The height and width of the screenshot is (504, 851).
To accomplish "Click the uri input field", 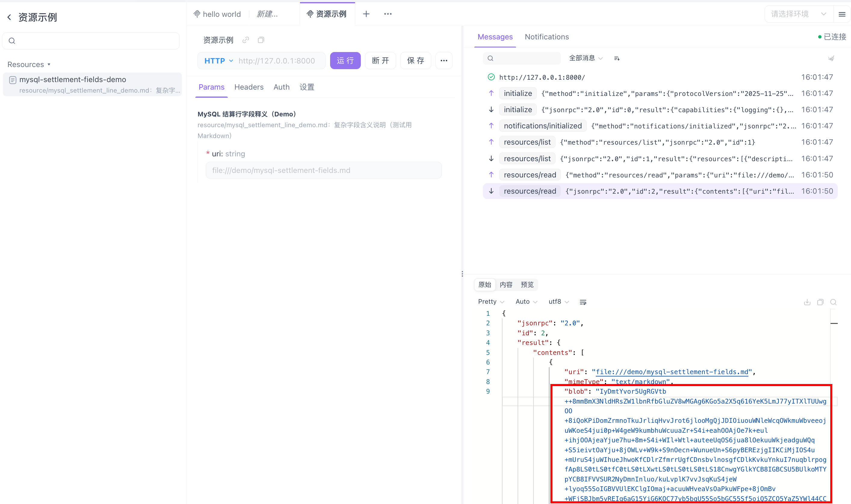I will tap(323, 170).
